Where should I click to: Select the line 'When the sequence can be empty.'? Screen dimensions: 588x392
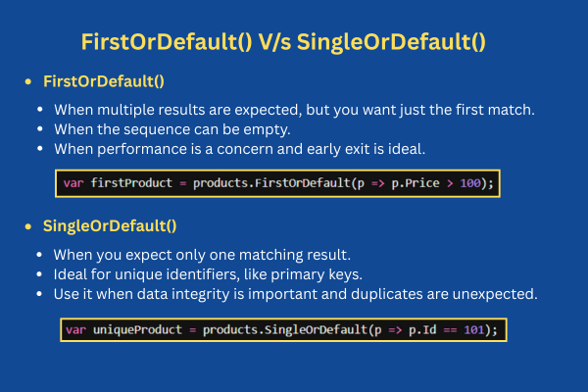(x=172, y=129)
